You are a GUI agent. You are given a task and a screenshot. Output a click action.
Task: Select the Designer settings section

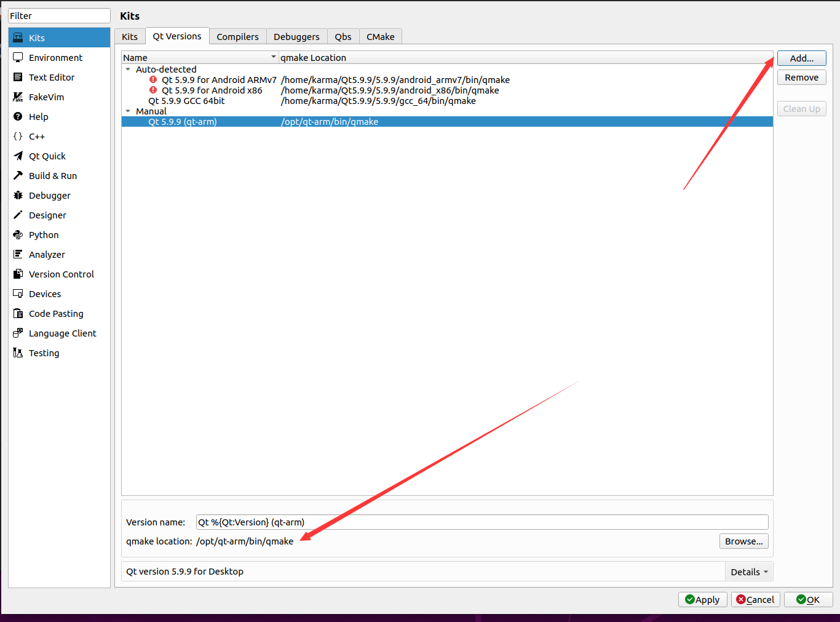[47, 215]
